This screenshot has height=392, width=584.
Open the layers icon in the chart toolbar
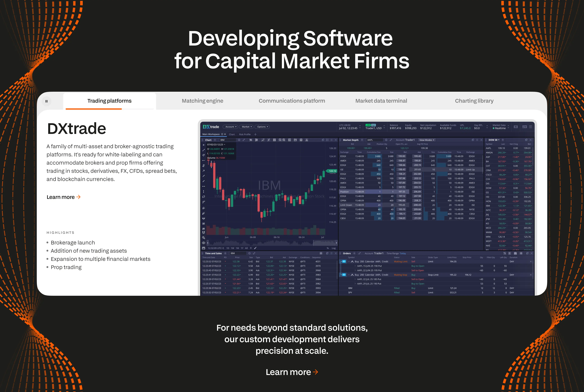tap(301, 140)
